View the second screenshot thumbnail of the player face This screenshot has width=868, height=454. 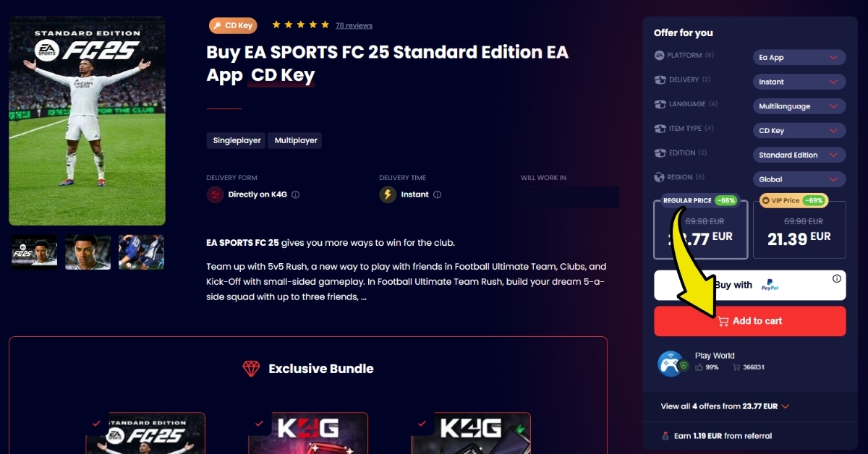(88, 252)
